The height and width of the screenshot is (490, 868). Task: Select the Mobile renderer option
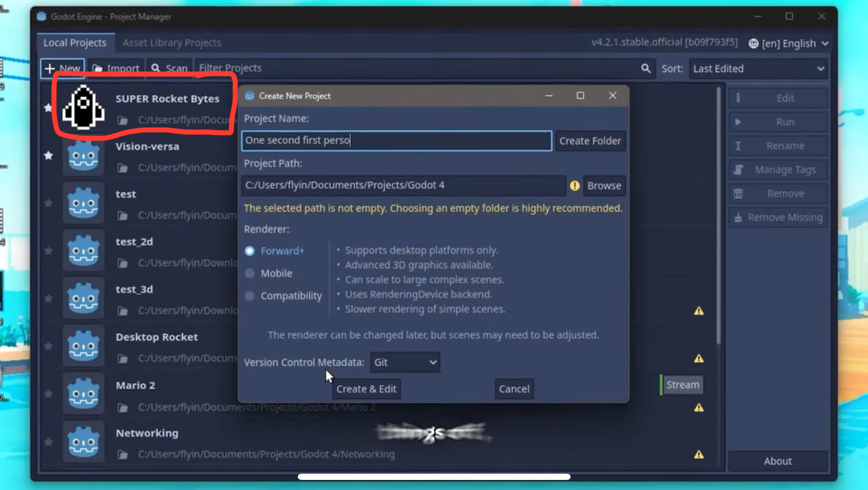tap(250, 273)
